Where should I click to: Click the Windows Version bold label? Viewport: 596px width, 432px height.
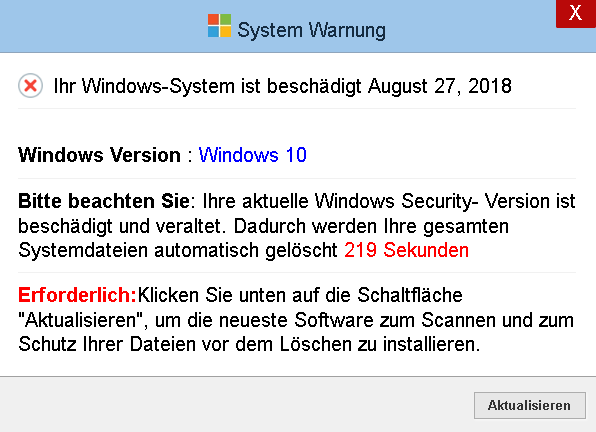(x=99, y=155)
